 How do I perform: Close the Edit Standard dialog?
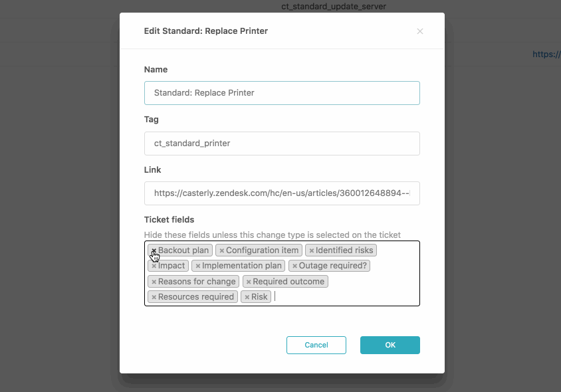420,31
